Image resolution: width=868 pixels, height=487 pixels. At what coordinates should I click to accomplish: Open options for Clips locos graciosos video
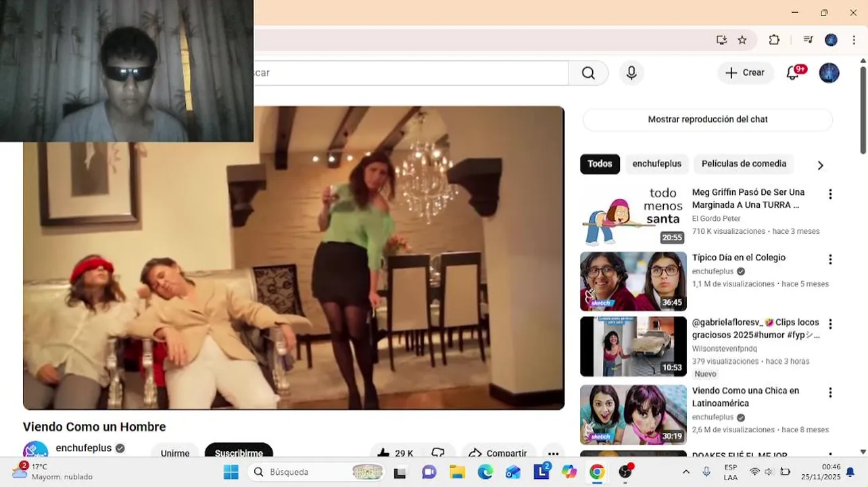(x=830, y=324)
